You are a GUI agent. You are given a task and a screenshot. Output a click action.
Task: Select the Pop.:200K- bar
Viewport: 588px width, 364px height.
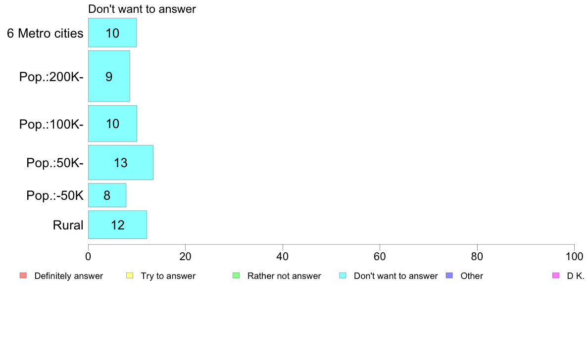coord(109,76)
